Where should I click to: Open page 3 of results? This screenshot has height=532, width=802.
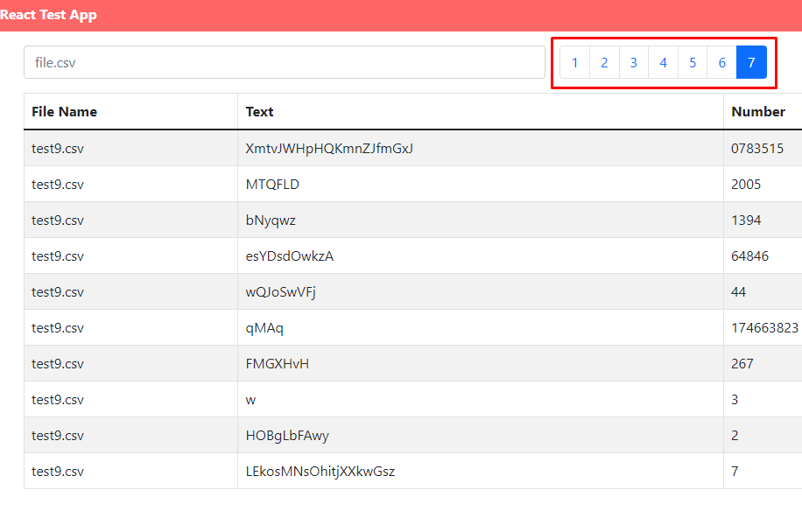[633, 62]
